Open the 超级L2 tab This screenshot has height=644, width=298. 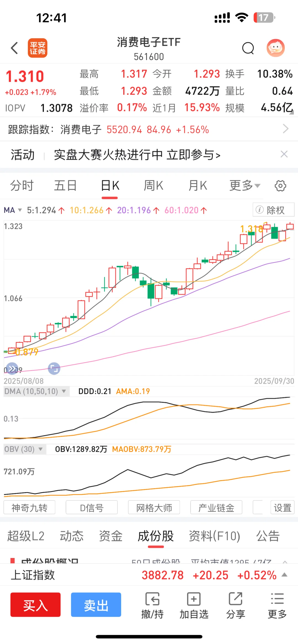click(26, 536)
